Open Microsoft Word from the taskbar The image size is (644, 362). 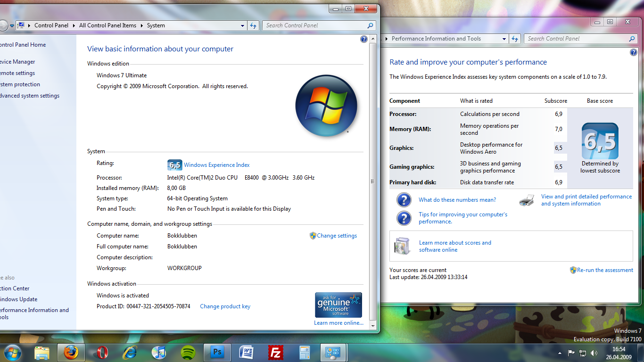[x=247, y=352]
